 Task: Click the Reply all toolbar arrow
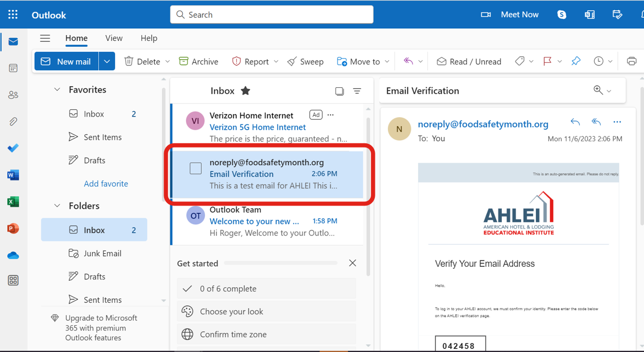408,61
